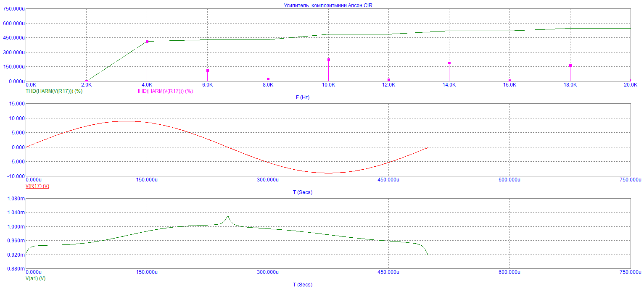Click the 5.000 value on V(R17) Y-axis
644x294 pixels.
(17, 133)
